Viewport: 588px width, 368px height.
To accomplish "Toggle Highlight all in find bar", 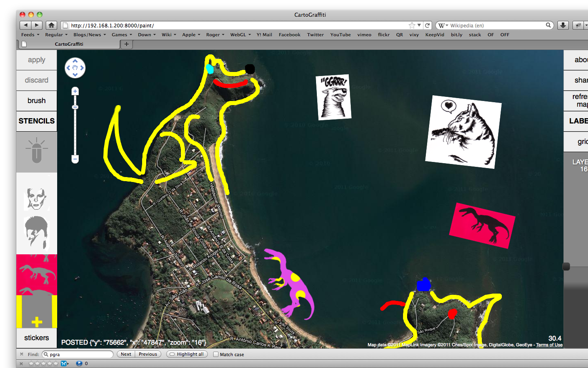I will tap(187, 355).
